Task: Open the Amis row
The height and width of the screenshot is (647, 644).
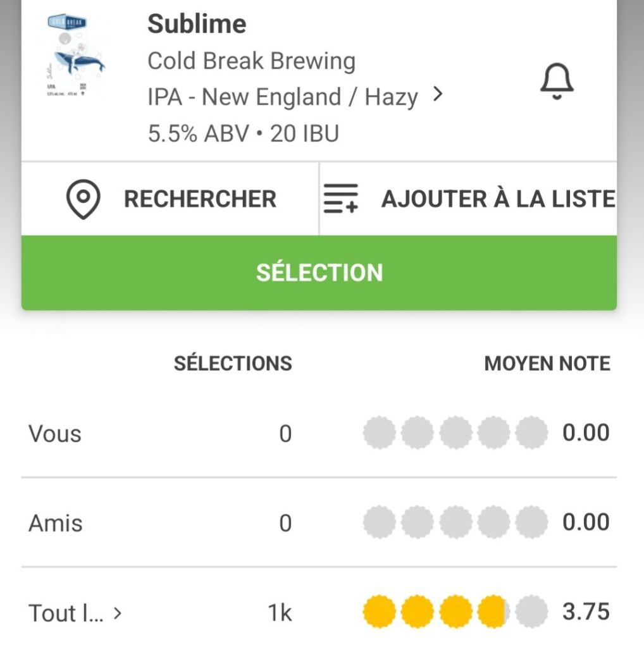Action: pyautogui.click(x=56, y=523)
